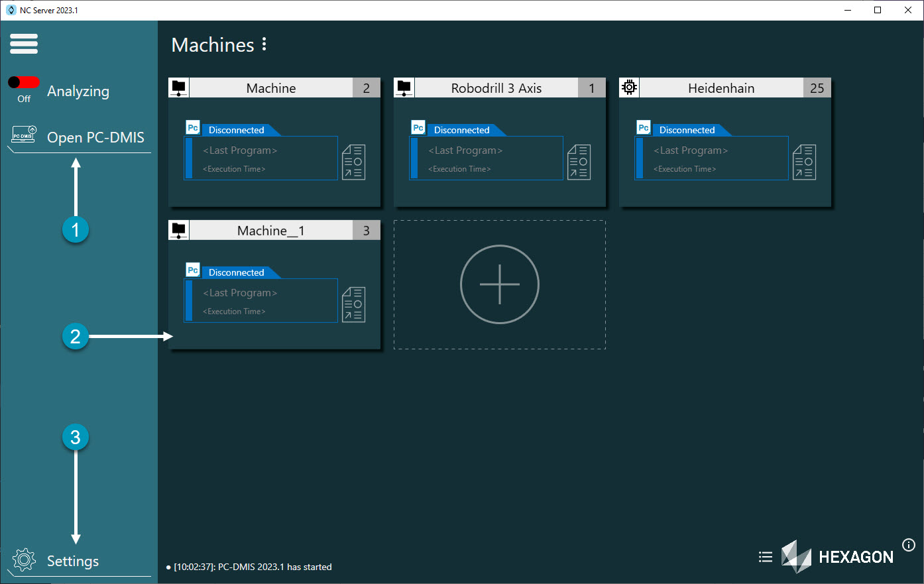Add a new machine with the plus button
This screenshot has height=584, width=924.
(500, 284)
